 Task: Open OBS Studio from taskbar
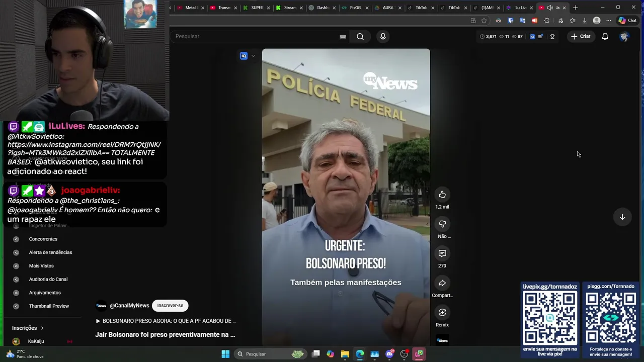tap(404, 354)
